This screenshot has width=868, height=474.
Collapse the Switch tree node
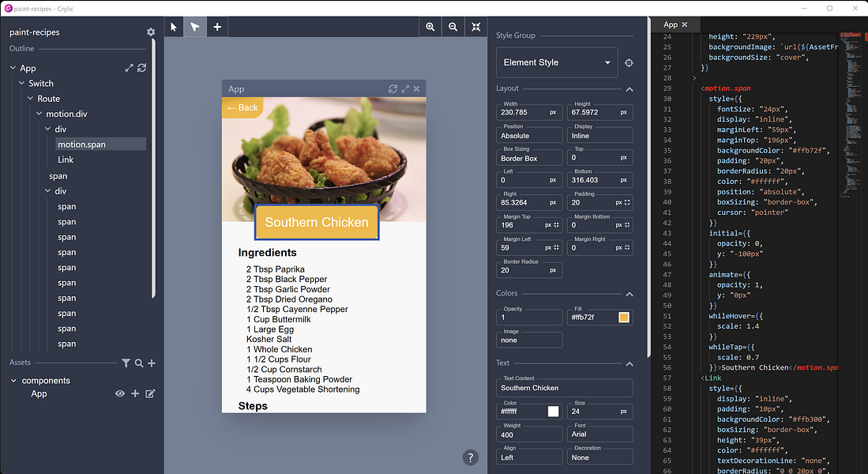(21, 83)
